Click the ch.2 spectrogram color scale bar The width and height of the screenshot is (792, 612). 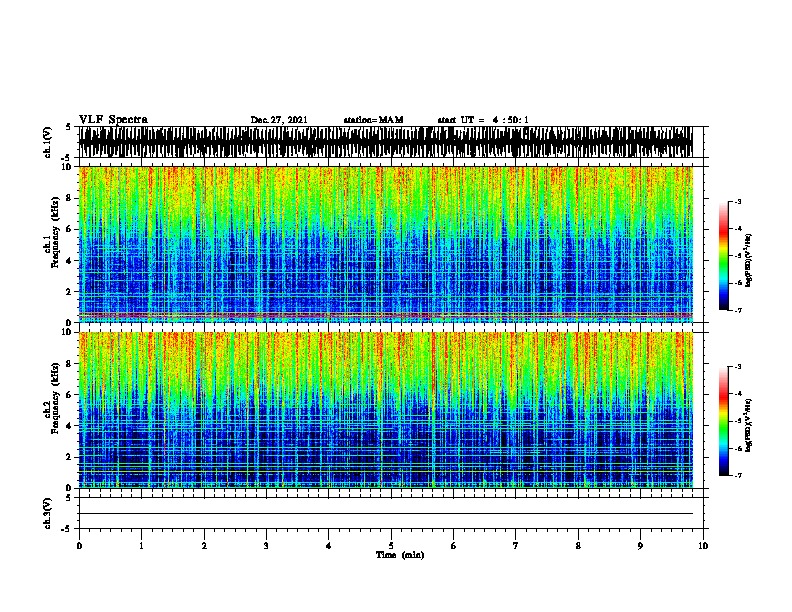point(723,421)
